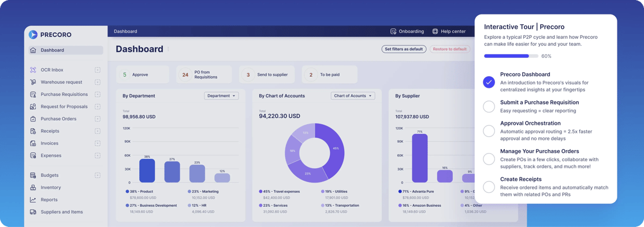This screenshot has height=227, width=644.
Task: Click Set filters as default button
Action: point(404,49)
